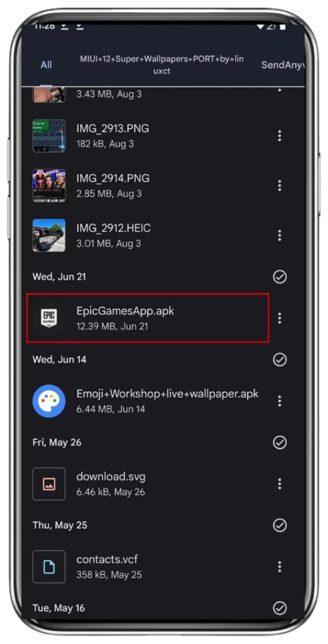Open more options for EpicGamesApp.apk

click(280, 318)
